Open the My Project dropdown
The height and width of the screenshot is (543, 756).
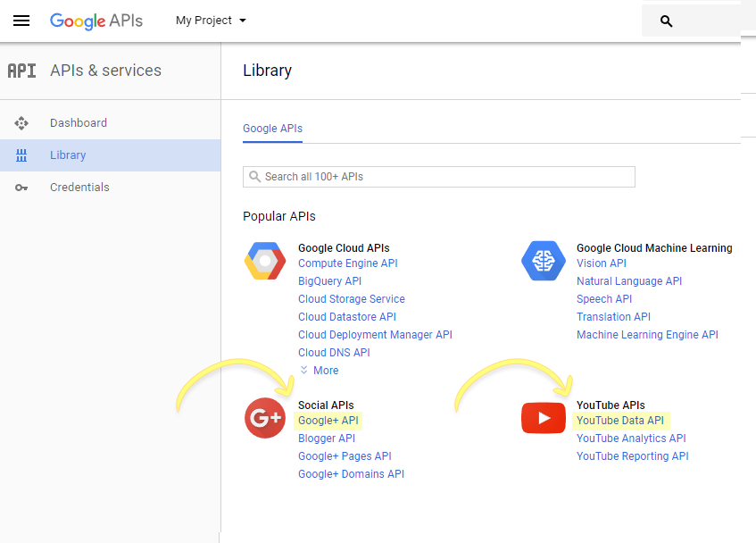tap(211, 21)
